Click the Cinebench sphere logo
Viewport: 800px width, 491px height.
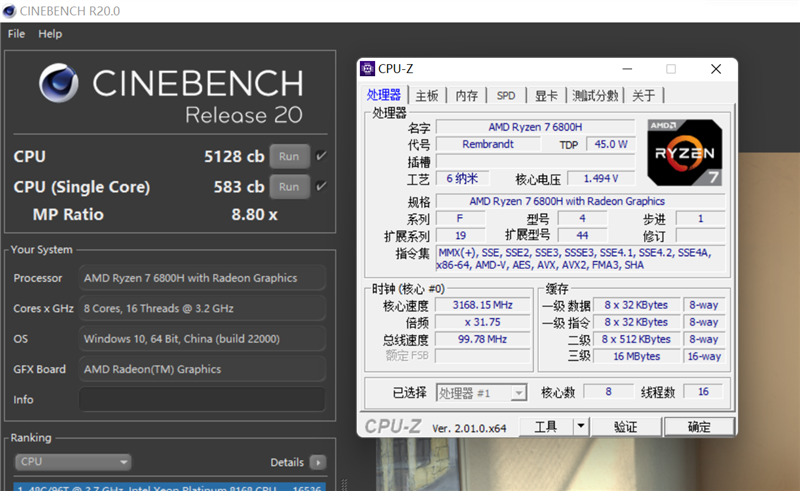59,83
